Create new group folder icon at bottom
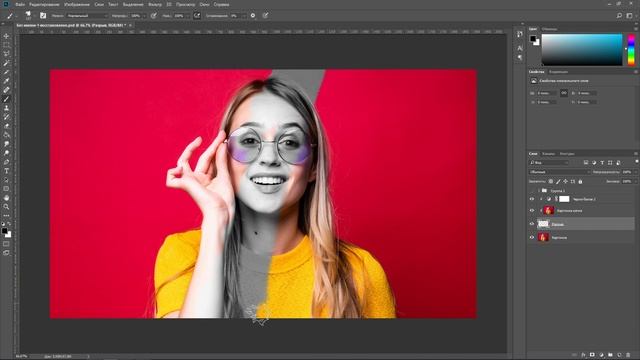 [610, 355]
